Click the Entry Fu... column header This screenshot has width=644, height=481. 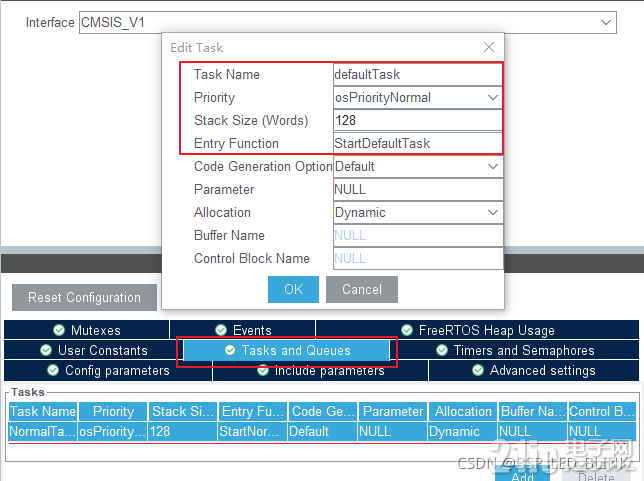(x=253, y=411)
